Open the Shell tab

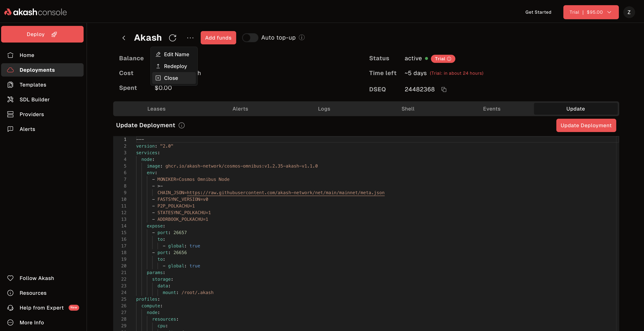[408, 109]
